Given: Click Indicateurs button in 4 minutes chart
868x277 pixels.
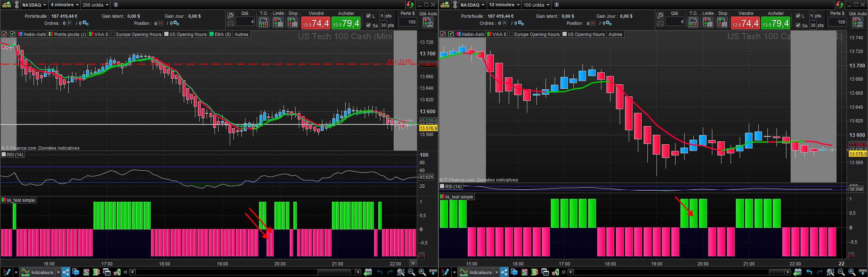Looking at the screenshot, I should (x=37, y=272).
